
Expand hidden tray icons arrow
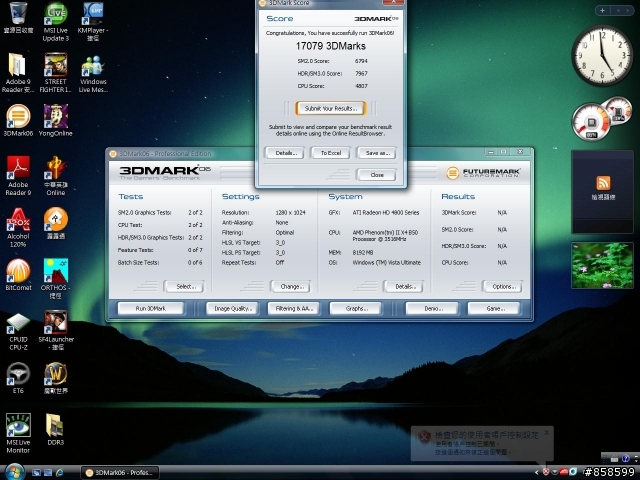(x=536, y=472)
